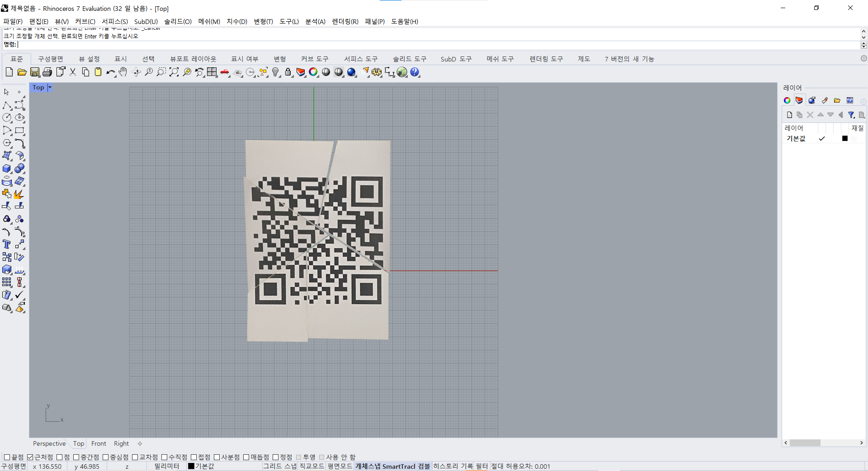The height and width of the screenshot is (471, 868).
Task: Select the Box solid tool
Action: (7, 168)
